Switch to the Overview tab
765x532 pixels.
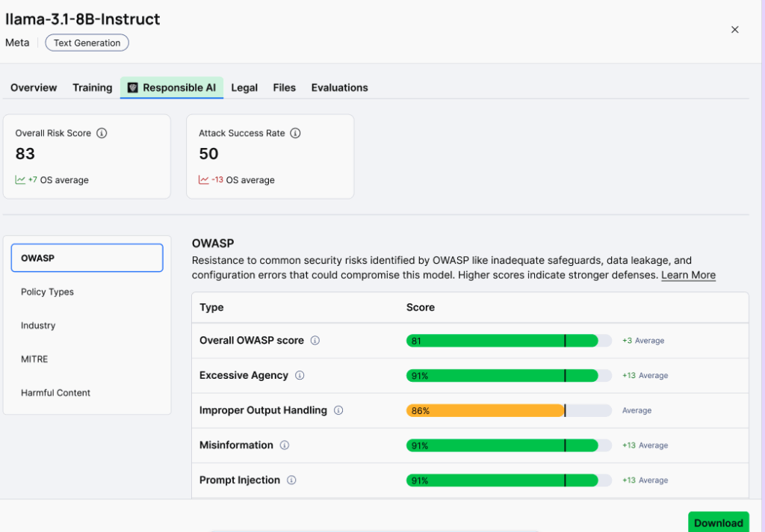[x=34, y=87]
